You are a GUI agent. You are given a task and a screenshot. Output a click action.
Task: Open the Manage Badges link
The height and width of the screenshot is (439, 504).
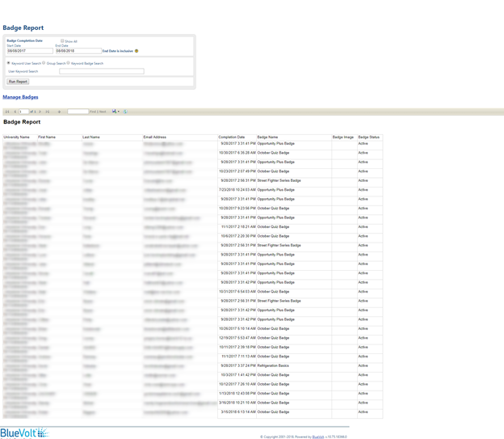click(20, 97)
